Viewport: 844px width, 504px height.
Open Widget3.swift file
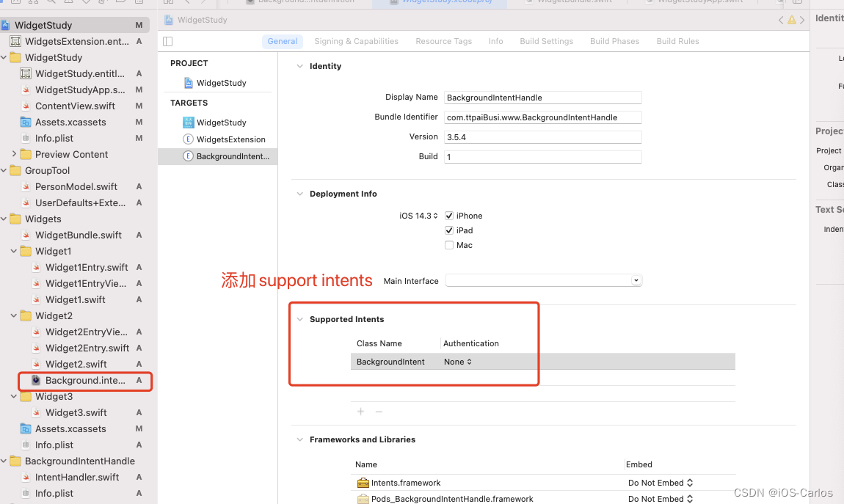point(76,412)
